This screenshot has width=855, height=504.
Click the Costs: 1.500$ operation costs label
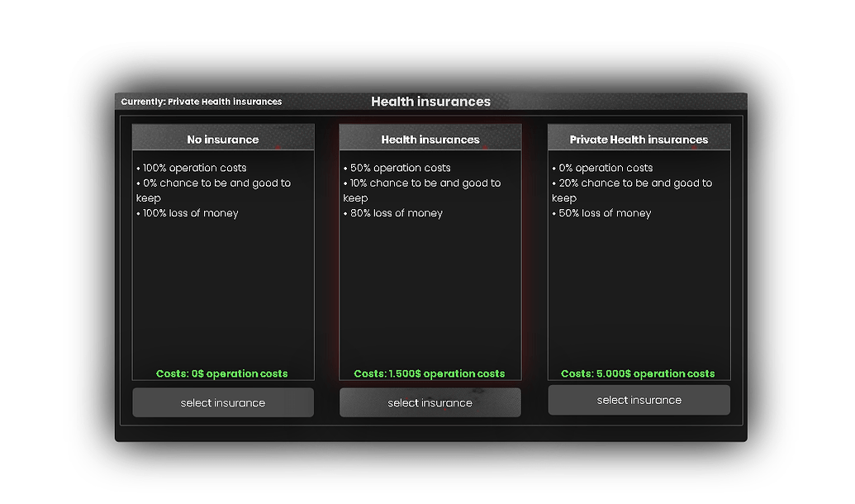430,373
